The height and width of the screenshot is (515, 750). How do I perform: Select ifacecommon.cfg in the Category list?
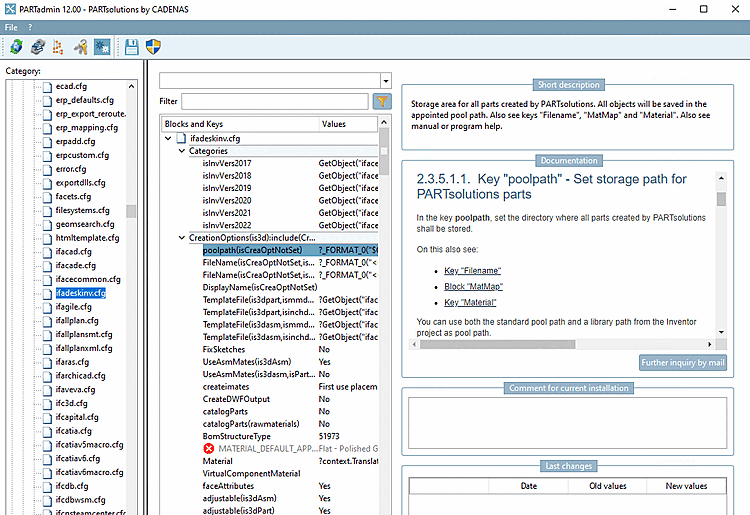88,279
